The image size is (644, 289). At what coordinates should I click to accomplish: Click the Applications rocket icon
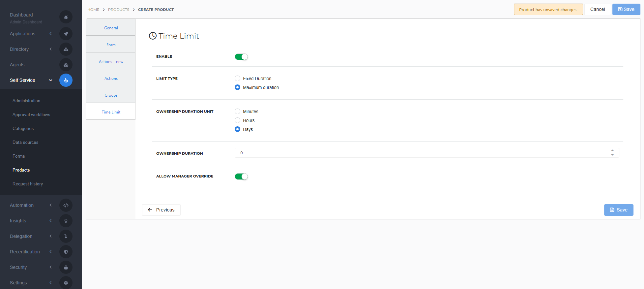click(x=66, y=34)
